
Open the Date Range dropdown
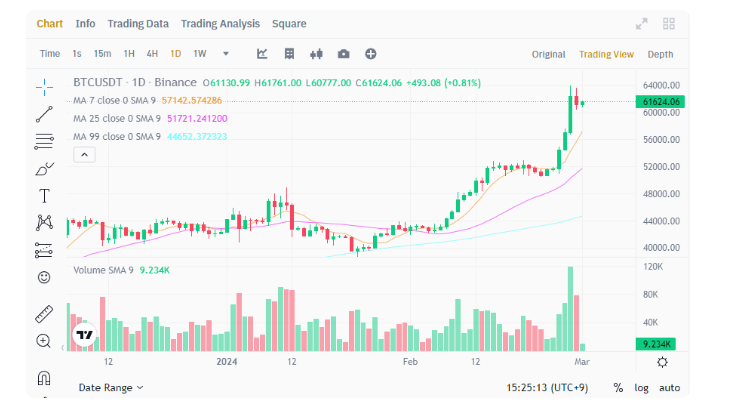pos(111,388)
